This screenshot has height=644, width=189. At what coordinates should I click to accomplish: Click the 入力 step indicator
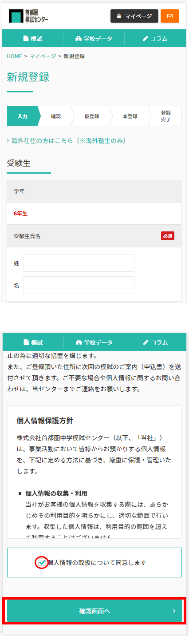[23, 116]
